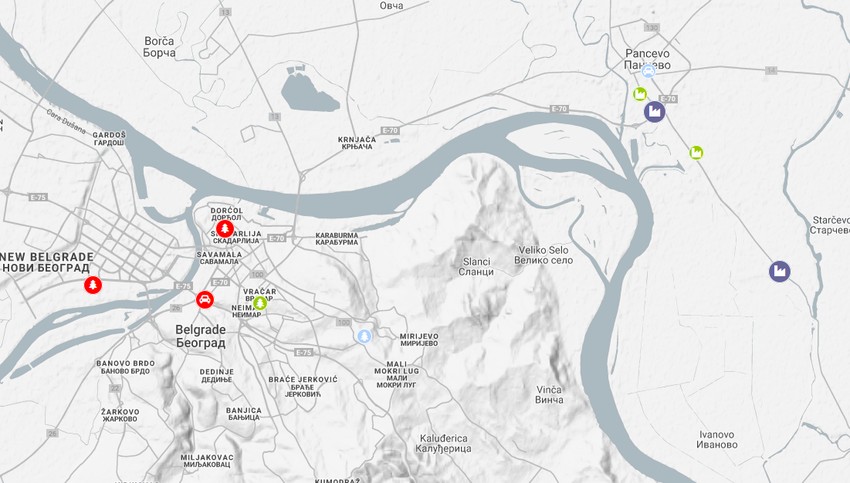
Task: Select the red tree marker in New Belgrade
Action: [x=93, y=285]
